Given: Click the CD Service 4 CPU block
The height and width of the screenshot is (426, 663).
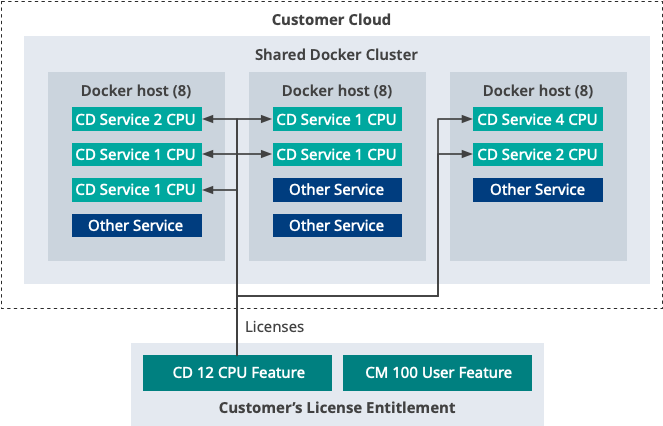Looking at the screenshot, I should click(x=537, y=120).
